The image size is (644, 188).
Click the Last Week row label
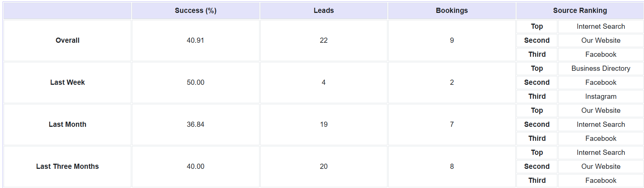click(x=67, y=83)
